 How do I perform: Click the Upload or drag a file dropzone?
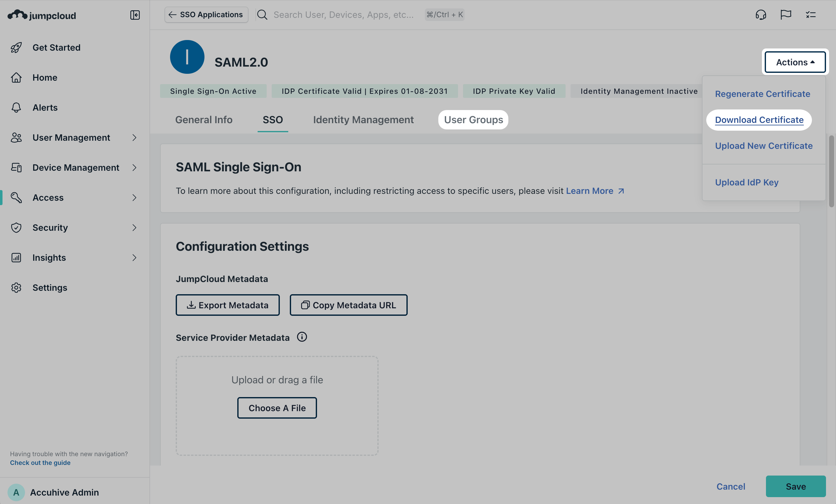tap(277, 406)
